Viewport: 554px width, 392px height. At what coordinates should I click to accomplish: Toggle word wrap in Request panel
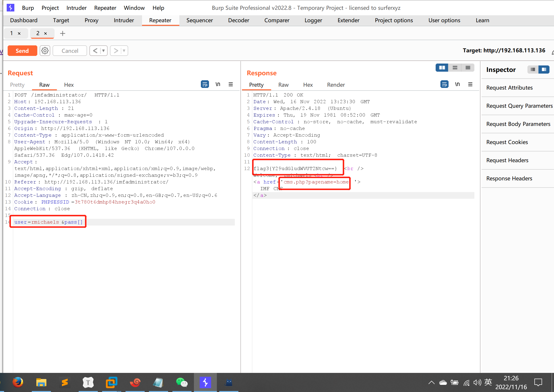click(x=205, y=84)
